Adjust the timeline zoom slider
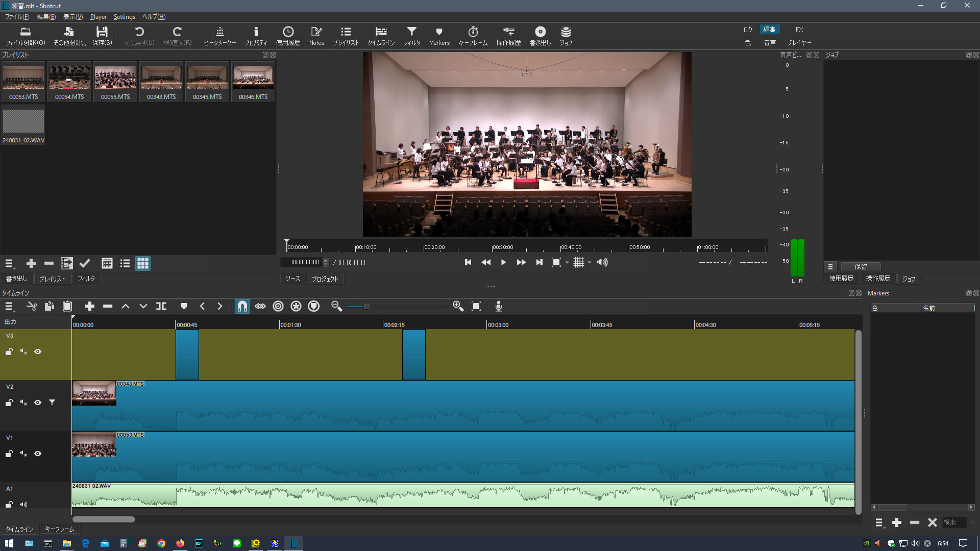Screen dimensions: 980x551 [366, 306]
